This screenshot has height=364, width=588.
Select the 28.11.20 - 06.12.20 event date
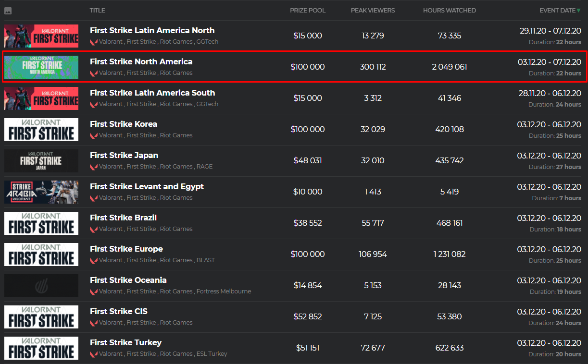click(x=550, y=93)
